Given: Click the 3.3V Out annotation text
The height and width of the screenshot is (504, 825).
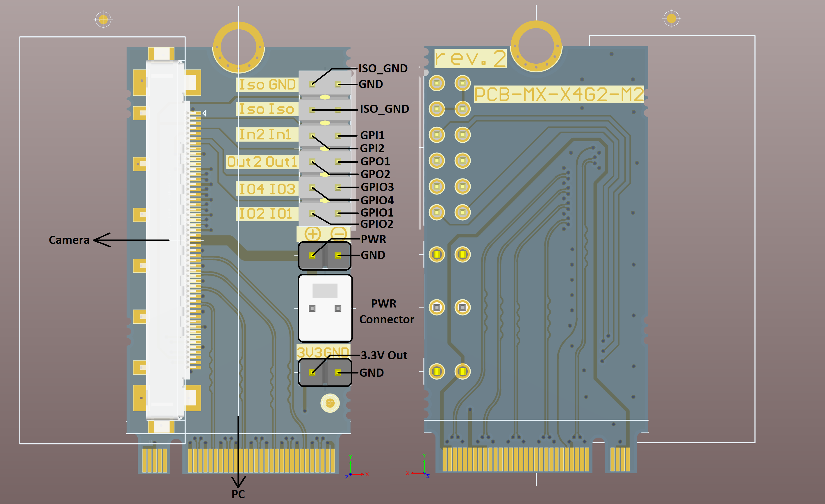Looking at the screenshot, I should click(x=384, y=355).
